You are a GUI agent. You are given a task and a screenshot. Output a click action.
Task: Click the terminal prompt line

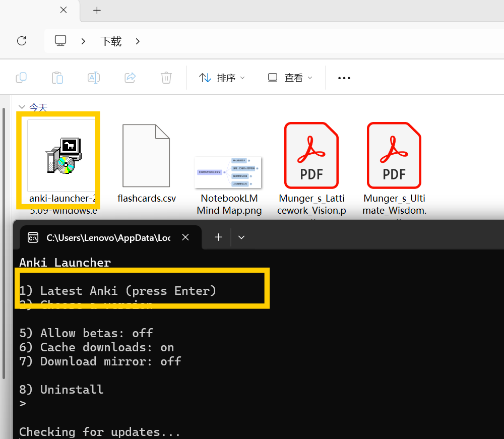coord(23,404)
